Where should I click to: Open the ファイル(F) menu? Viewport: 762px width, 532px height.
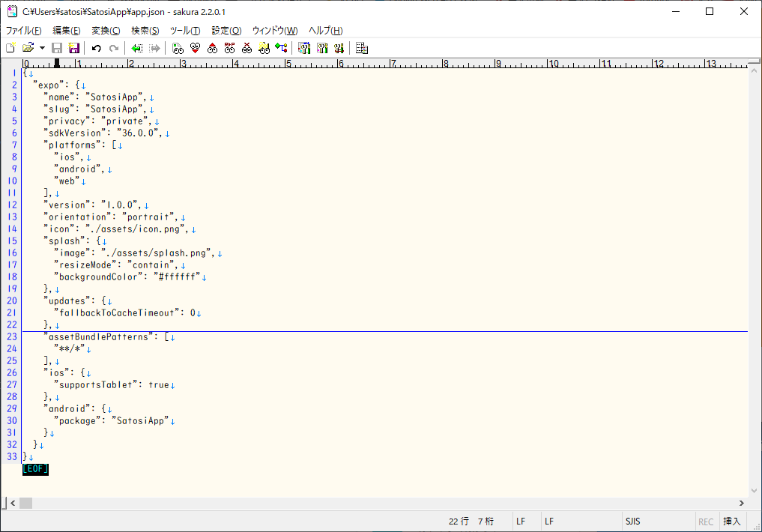click(23, 31)
